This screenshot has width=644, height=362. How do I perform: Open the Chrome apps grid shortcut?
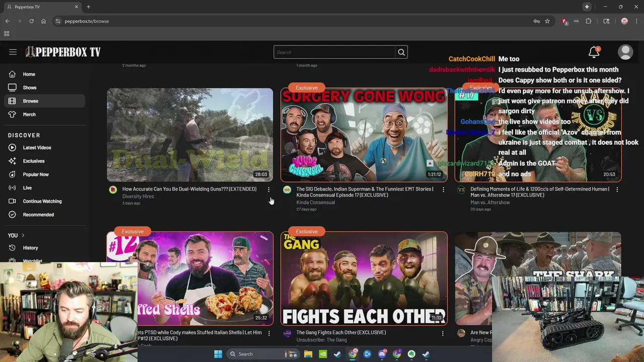[7, 34]
